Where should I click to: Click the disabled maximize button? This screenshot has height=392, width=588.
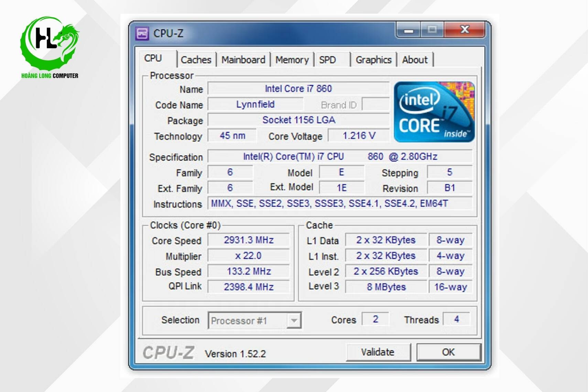432,30
